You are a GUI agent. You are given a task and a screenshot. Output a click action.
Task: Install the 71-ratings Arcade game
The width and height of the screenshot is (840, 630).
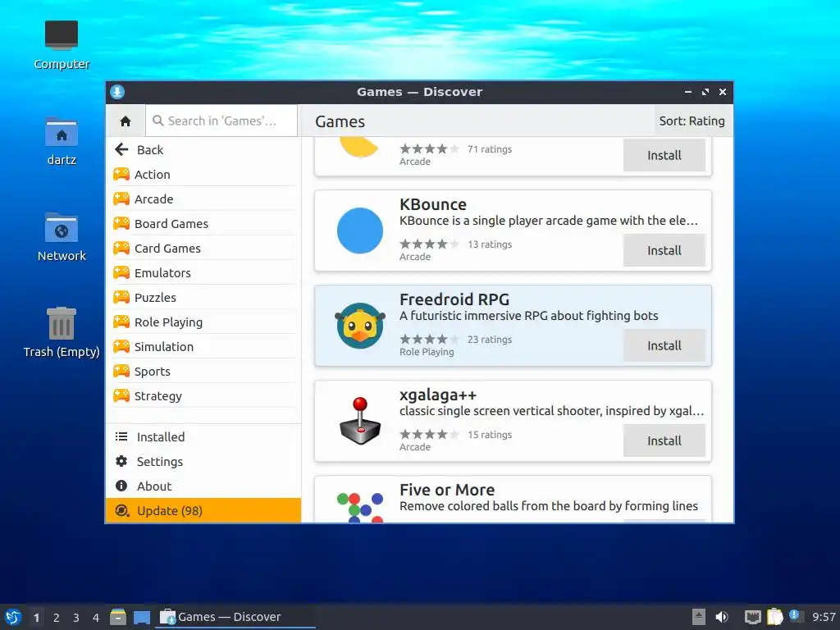pos(664,155)
